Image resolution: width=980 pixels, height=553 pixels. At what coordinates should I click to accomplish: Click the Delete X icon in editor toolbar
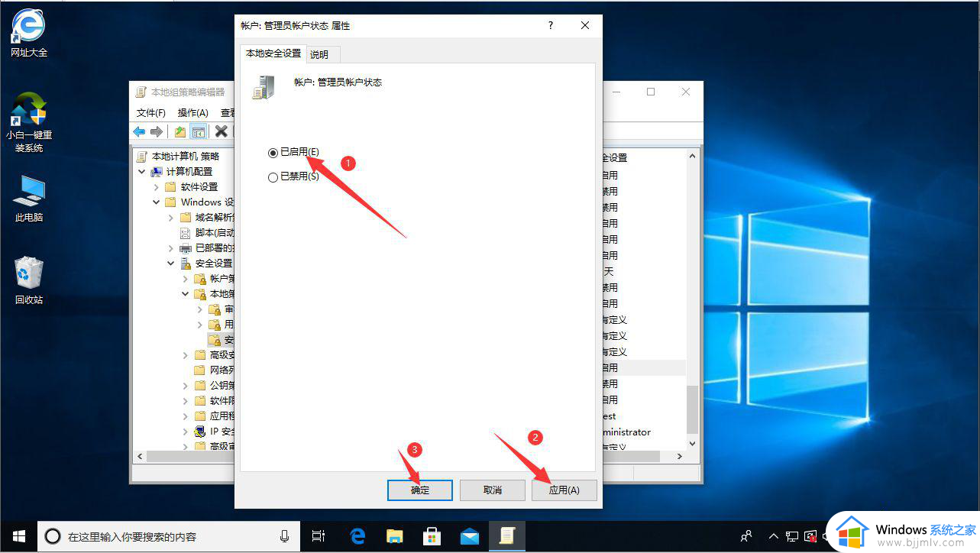coord(222,131)
